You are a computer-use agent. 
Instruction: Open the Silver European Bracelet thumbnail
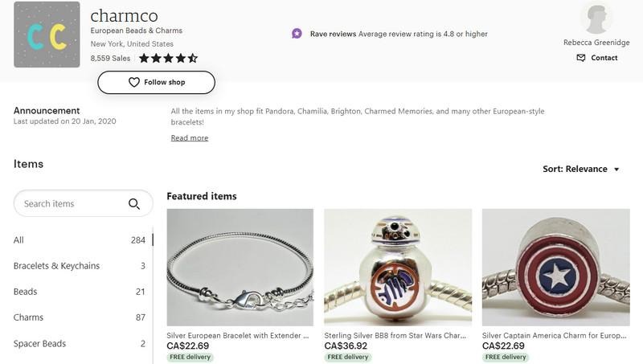240,267
